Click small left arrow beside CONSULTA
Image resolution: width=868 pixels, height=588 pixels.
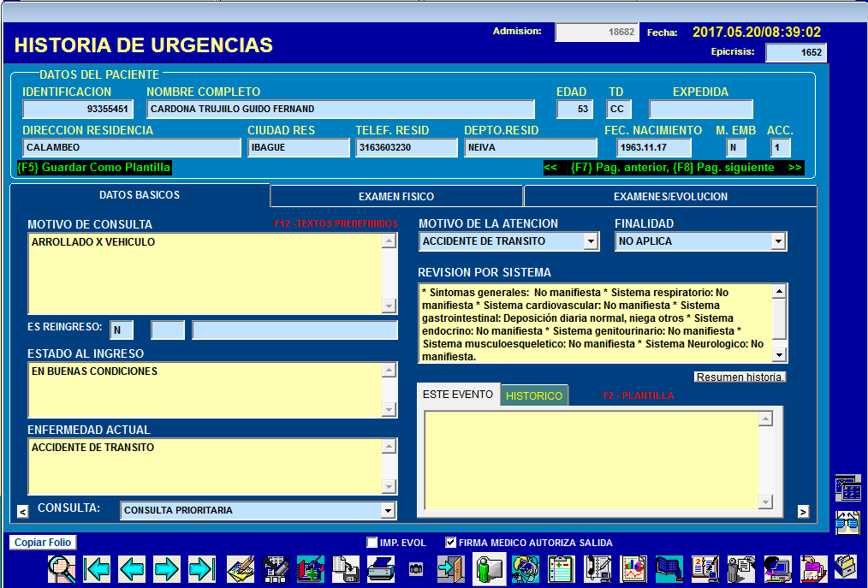click(x=22, y=512)
